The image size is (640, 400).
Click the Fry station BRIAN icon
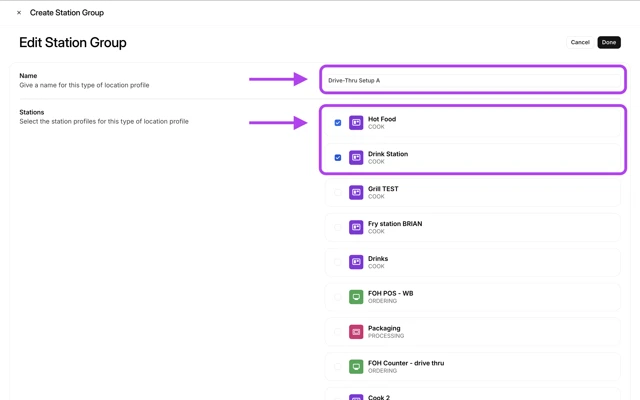(x=356, y=227)
